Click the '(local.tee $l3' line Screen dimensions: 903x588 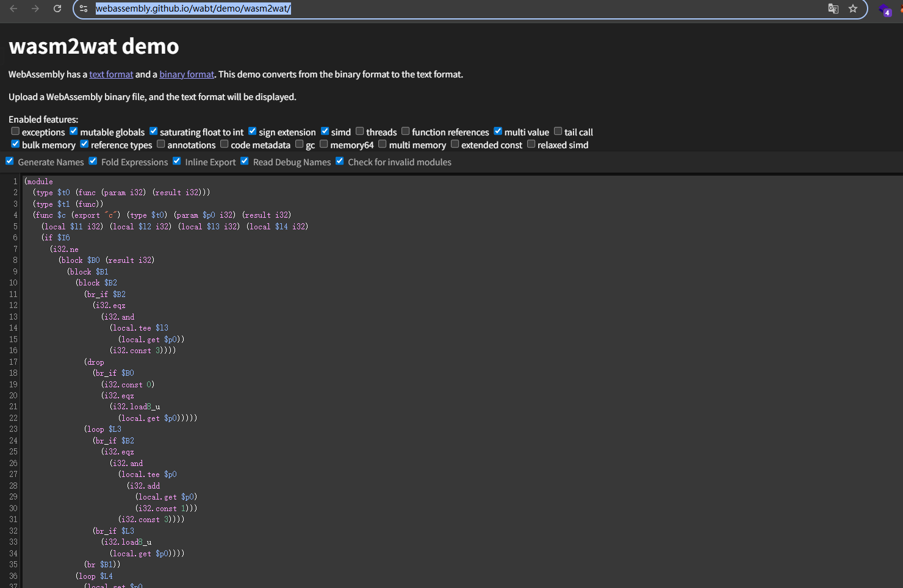coord(139,328)
